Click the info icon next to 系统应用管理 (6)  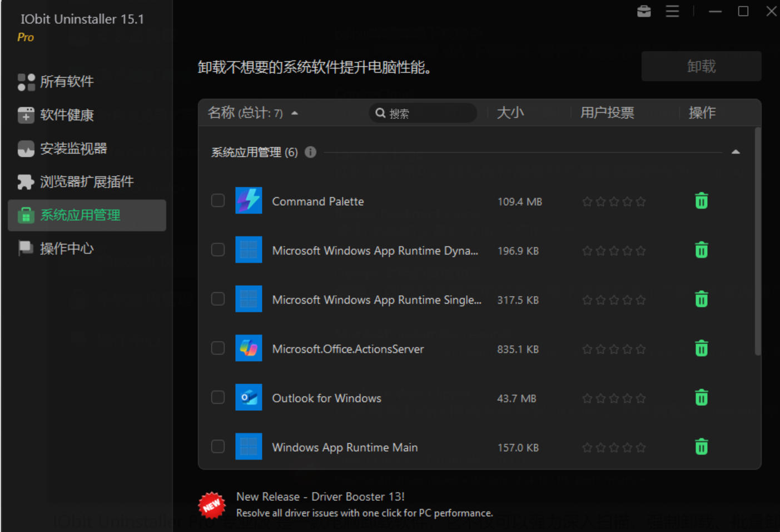pyautogui.click(x=311, y=152)
